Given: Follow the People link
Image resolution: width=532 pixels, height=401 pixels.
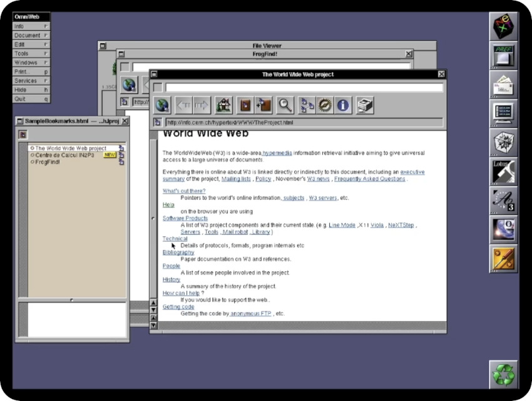Looking at the screenshot, I should [171, 266].
